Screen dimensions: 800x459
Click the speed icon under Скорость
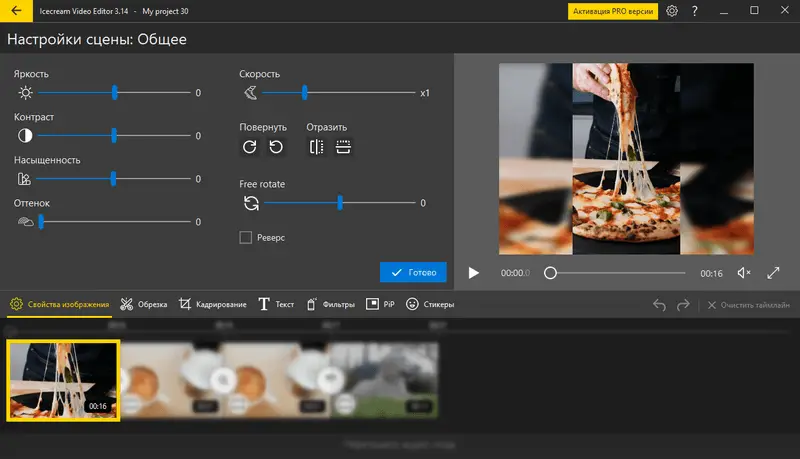point(251,93)
